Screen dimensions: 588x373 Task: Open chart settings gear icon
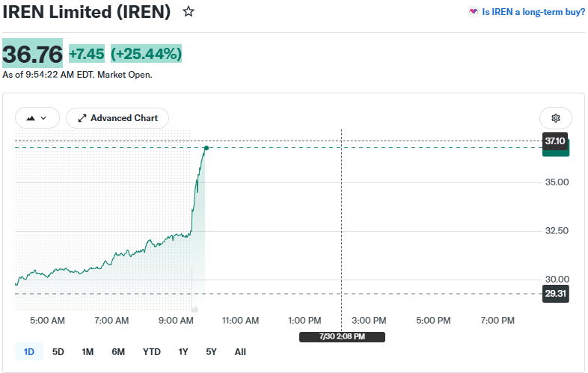(x=555, y=118)
